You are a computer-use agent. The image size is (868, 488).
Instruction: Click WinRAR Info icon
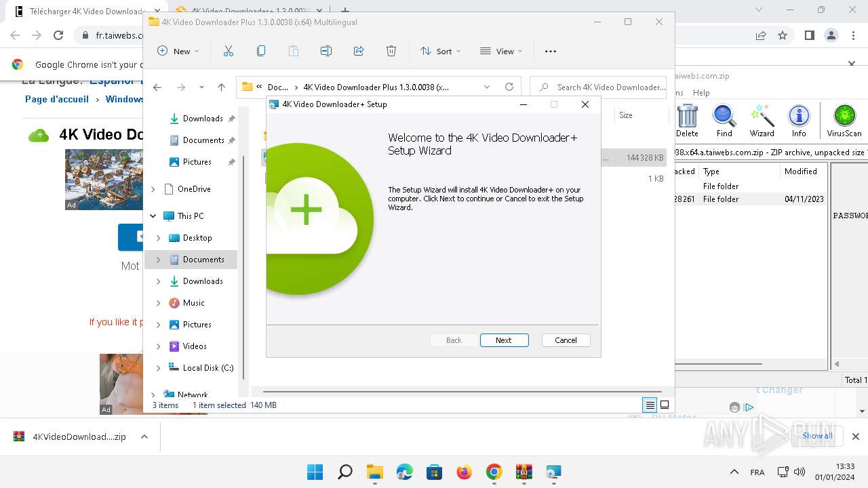(799, 121)
